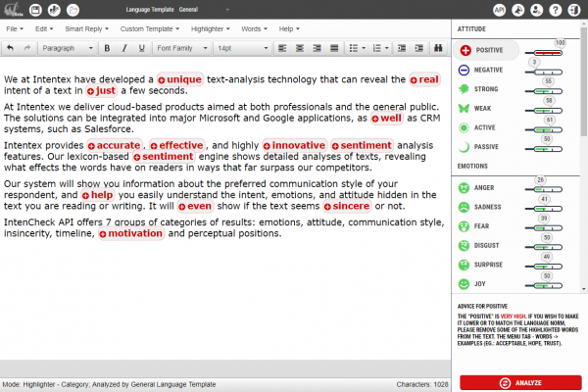Click the open folder icon in top bar

[73, 10]
